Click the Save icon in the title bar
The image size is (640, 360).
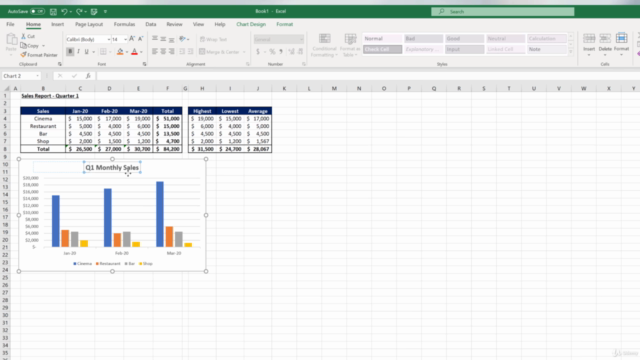coord(53,11)
